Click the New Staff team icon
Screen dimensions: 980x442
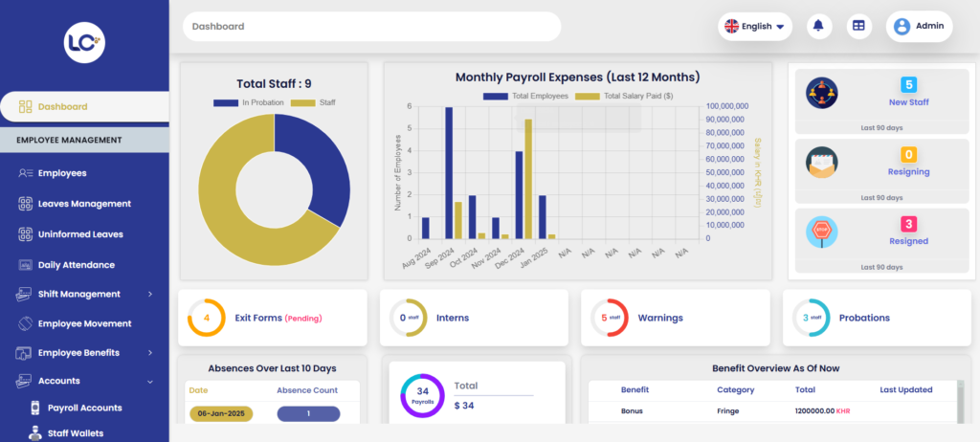tap(822, 94)
